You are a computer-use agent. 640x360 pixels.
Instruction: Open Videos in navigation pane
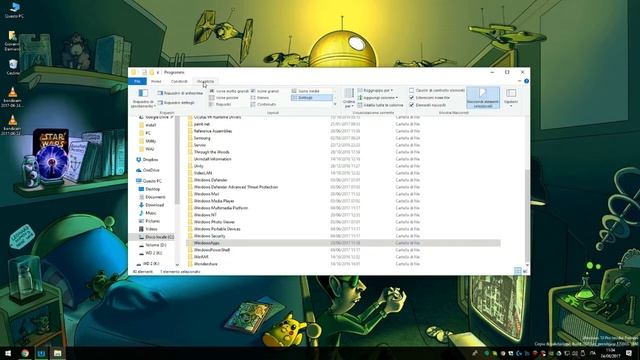(148, 229)
